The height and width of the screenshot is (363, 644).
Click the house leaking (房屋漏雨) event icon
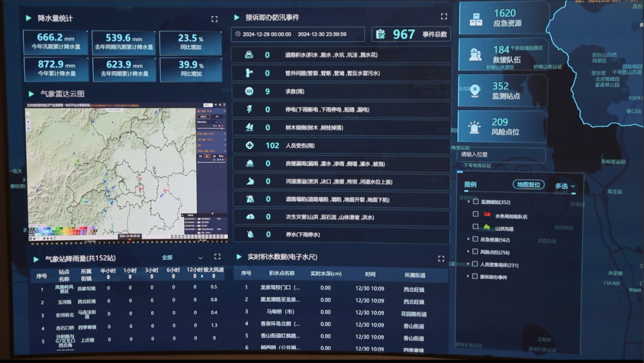(250, 164)
